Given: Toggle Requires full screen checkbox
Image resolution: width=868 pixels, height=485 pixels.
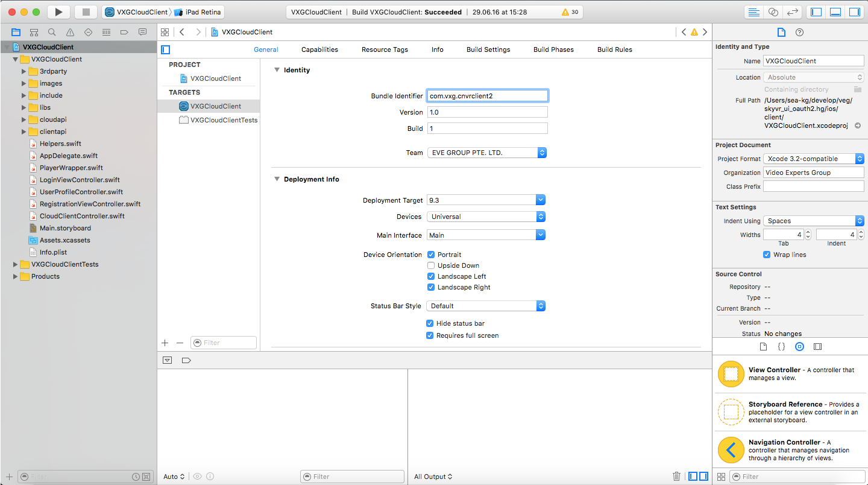Looking at the screenshot, I should point(430,335).
